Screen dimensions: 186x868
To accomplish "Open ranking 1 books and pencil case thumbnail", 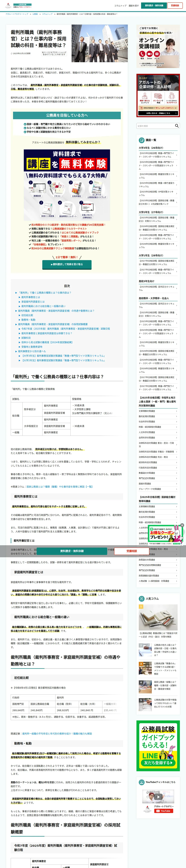I will click(x=158, y=617).
